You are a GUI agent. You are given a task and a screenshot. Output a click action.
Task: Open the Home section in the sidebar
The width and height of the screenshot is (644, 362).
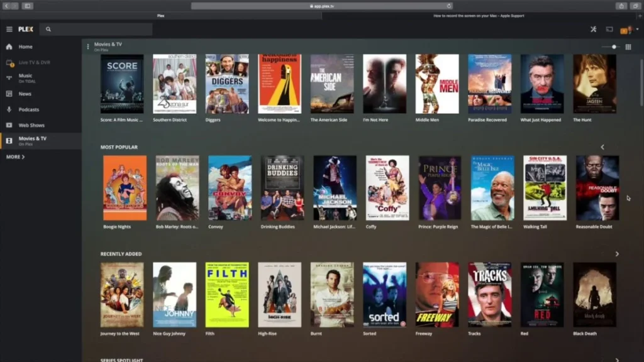point(24,47)
